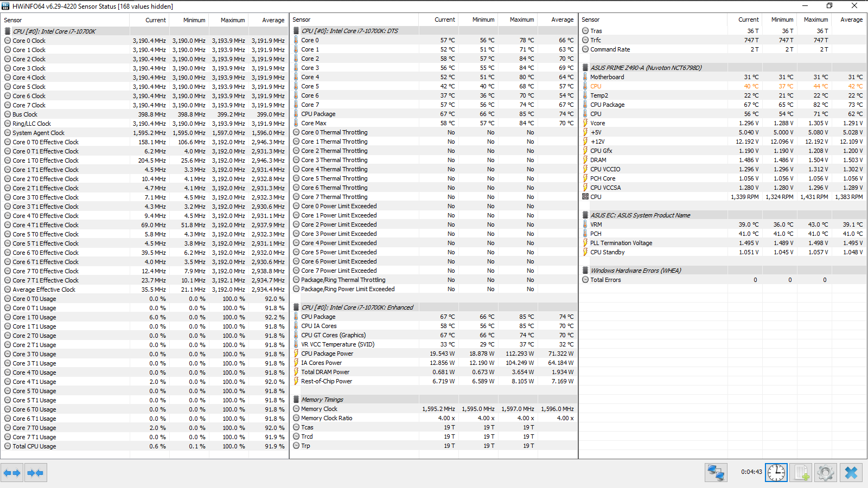Click the chip icon beside Memory Timings header
Image resolution: width=868 pixels, height=488 pixels.
(296, 400)
